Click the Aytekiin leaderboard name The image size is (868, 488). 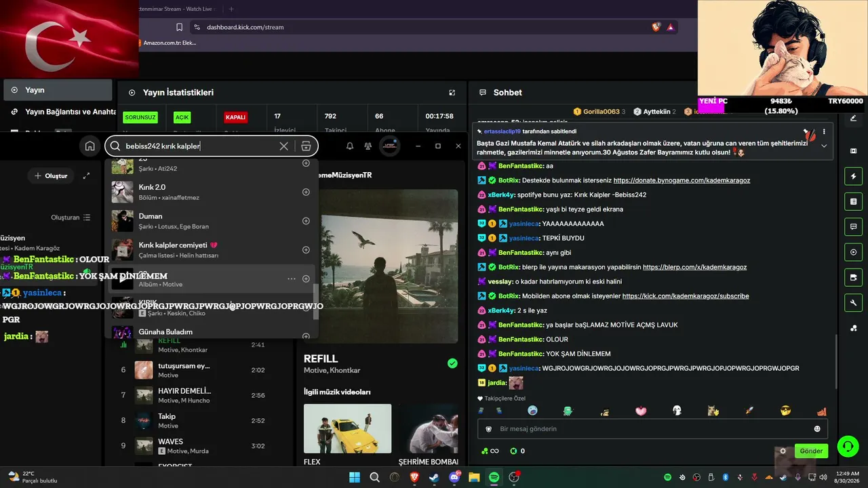click(656, 111)
